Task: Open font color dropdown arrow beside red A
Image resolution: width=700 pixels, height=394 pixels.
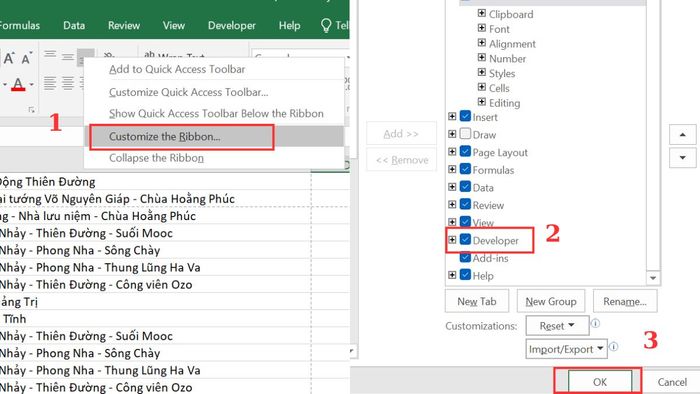Action: [x=32, y=84]
